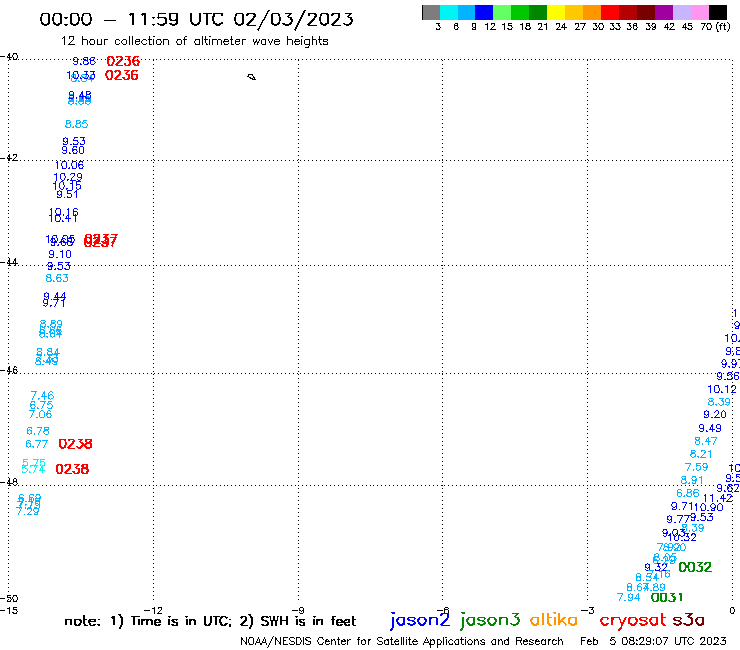Click the green 'jason3' satellite label
Screen dimensions: 740x650
(x=490, y=620)
